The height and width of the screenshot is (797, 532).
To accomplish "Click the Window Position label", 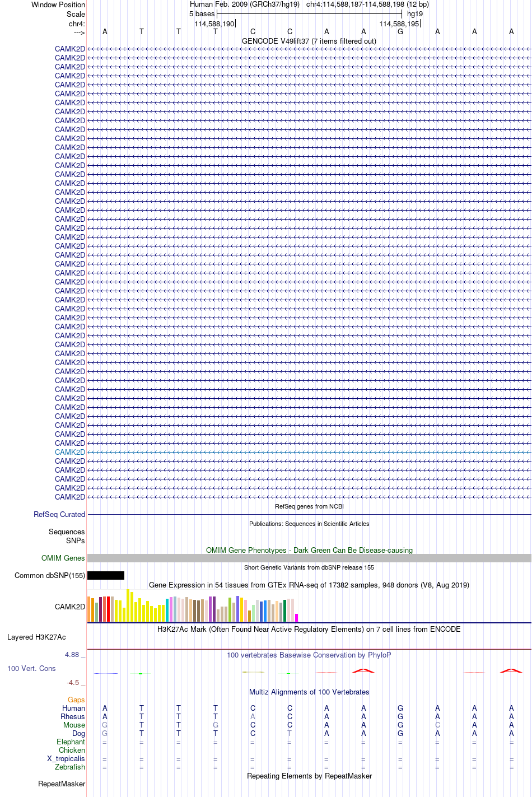I will click(58, 5).
